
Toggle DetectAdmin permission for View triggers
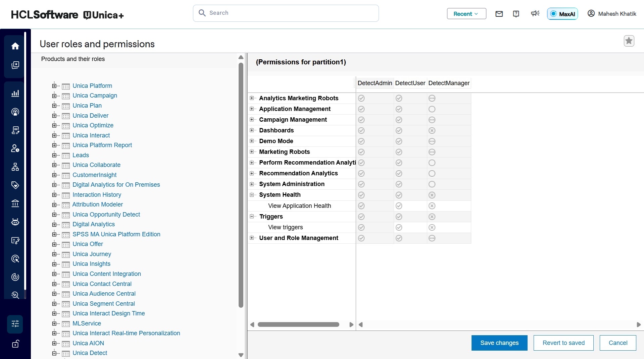coord(361,227)
